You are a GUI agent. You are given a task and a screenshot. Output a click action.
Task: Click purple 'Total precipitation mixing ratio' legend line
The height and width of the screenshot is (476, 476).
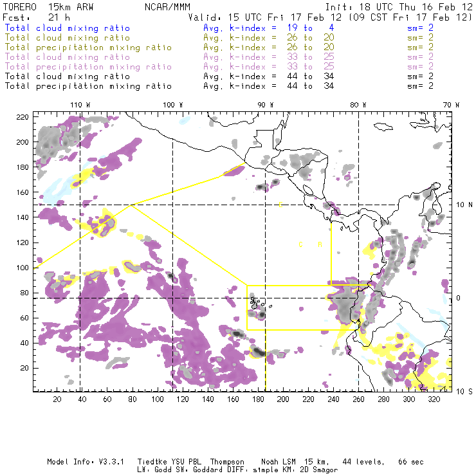click(88, 67)
